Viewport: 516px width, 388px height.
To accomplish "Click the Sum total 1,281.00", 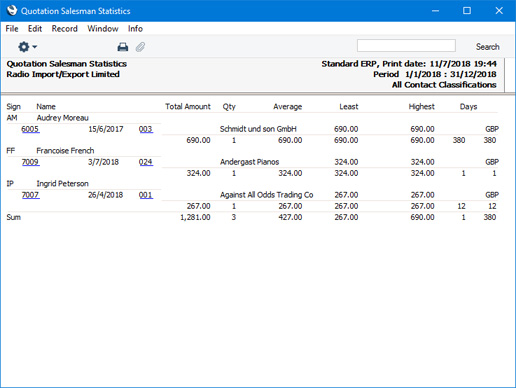I will coord(195,217).
